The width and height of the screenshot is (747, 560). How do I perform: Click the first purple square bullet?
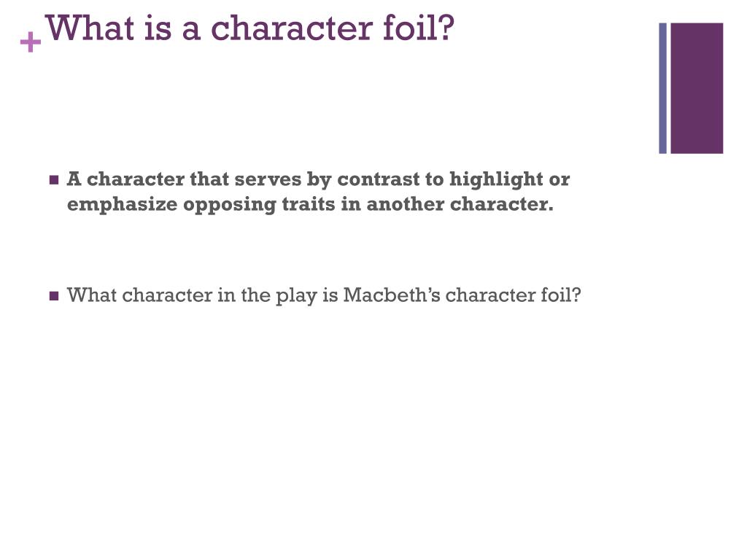[54, 180]
